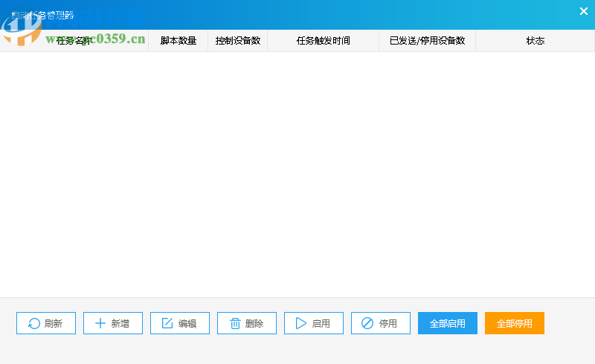Sort by 状态 column header
The width and height of the screenshot is (595, 364).
[x=535, y=41]
